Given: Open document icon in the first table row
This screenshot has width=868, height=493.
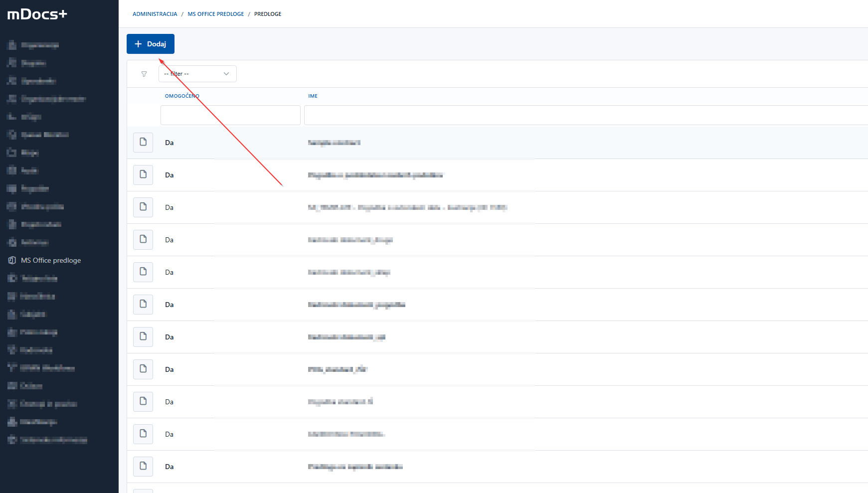Looking at the screenshot, I should click(143, 142).
